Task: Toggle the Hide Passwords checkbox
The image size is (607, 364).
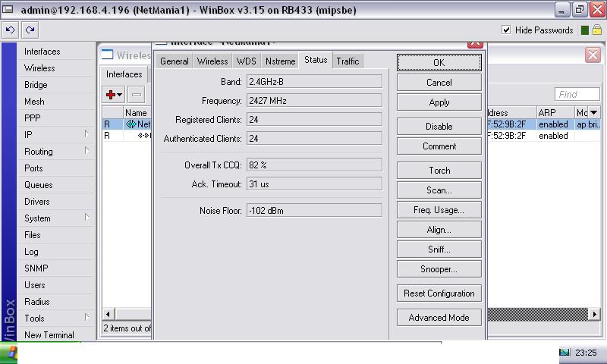Action: [x=506, y=30]
